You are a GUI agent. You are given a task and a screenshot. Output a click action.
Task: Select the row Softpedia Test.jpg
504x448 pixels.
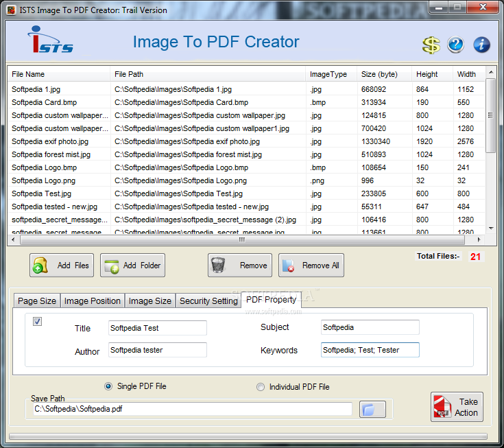coord(246,193)
